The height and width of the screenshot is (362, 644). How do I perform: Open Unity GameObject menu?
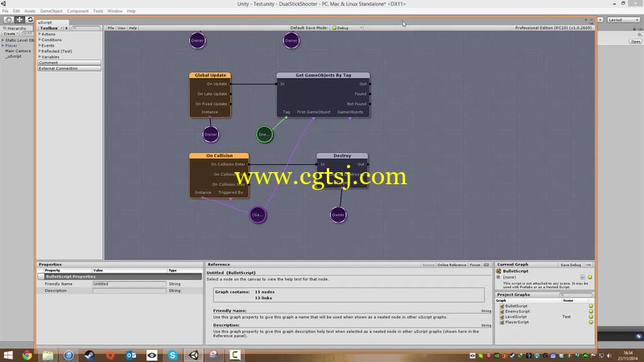click(x=51, y=11)
